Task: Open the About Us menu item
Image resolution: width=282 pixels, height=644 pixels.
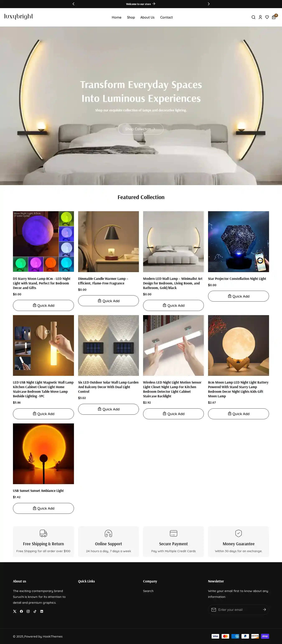Action: pyautogui.click(x=147, y=17)
